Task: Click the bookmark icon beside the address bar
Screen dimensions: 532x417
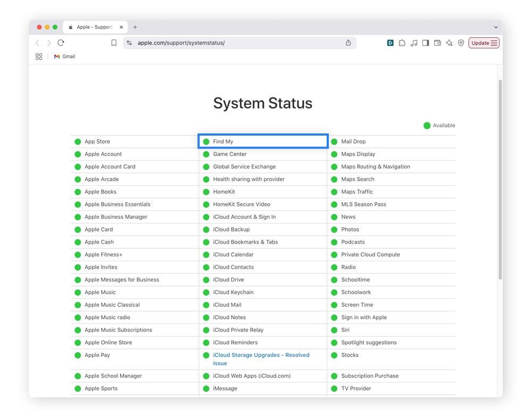Action: click(114, 43)
